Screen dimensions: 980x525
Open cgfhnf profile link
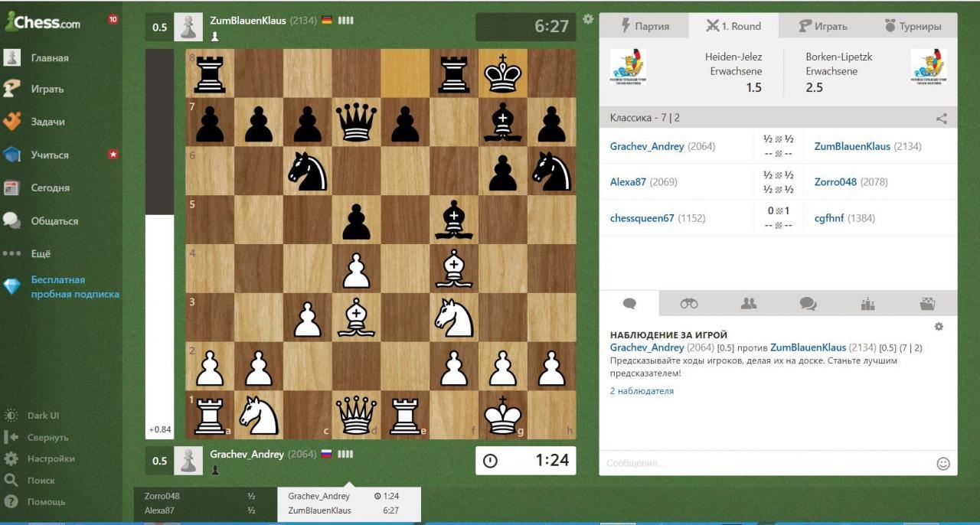point(829,218)
